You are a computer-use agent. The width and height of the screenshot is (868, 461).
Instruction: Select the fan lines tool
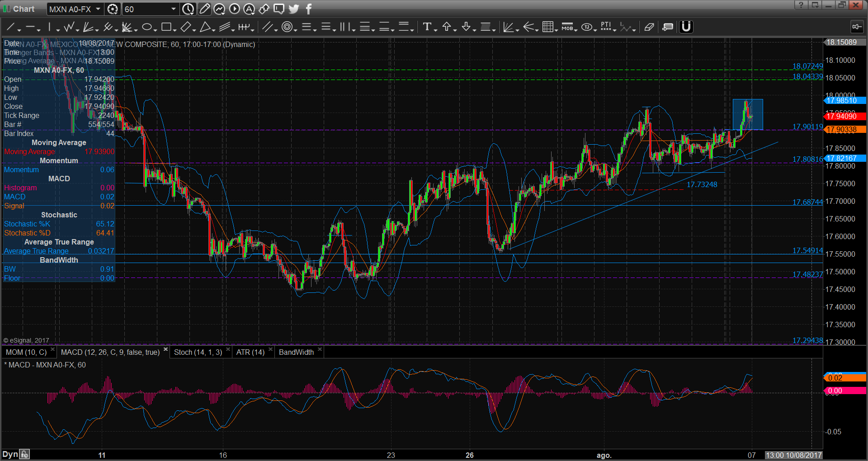(x=88, y=27)
